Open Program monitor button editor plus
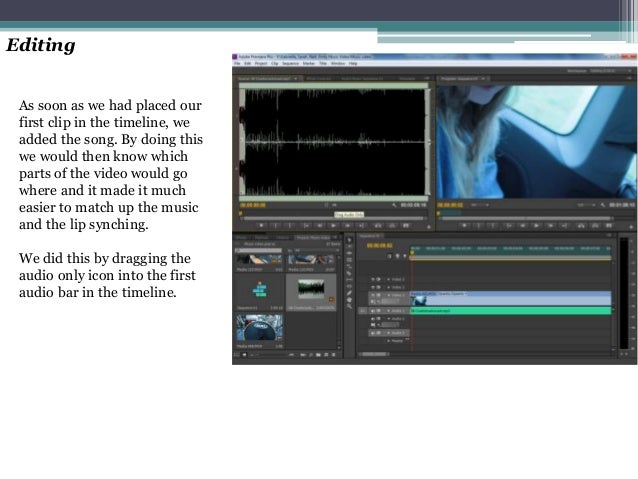This screenshot has width=638, height=479. pyautogui.click(x=631, y=226)
